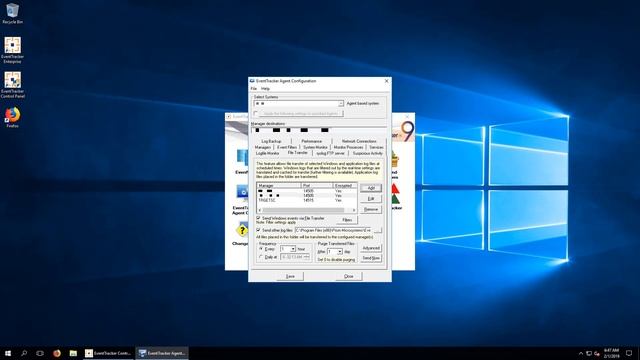Switch to the Log Backup tab
The image size is (640, 360).
271,141
